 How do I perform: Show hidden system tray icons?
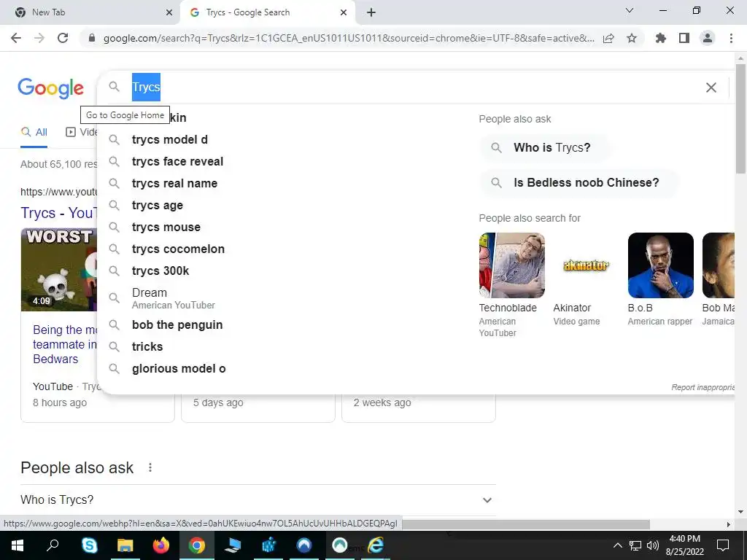point(617,545)
